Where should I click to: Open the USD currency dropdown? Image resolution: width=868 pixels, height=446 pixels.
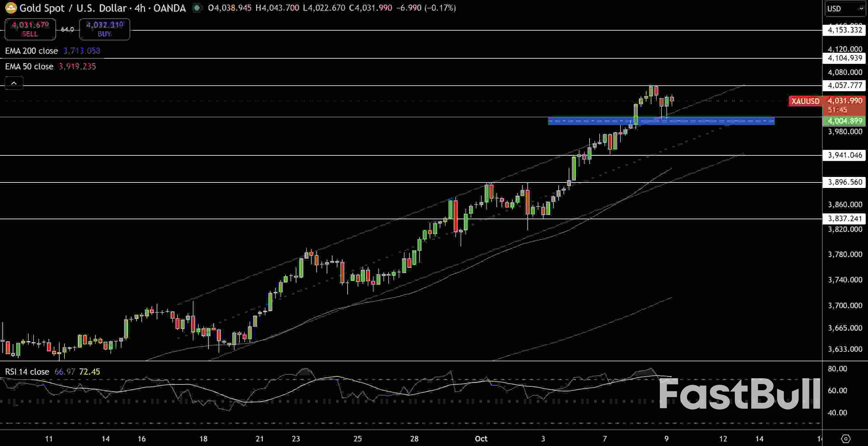coord(844,8)
